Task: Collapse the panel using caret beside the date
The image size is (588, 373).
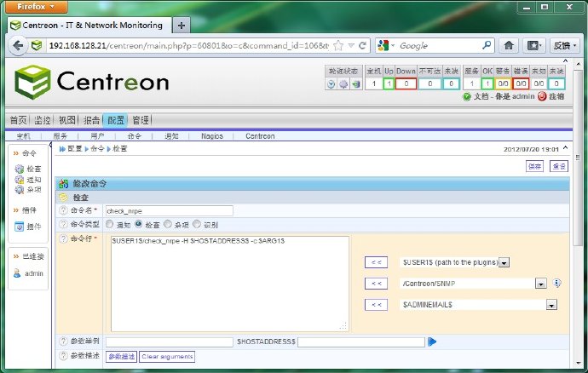Action: point(566,148)
